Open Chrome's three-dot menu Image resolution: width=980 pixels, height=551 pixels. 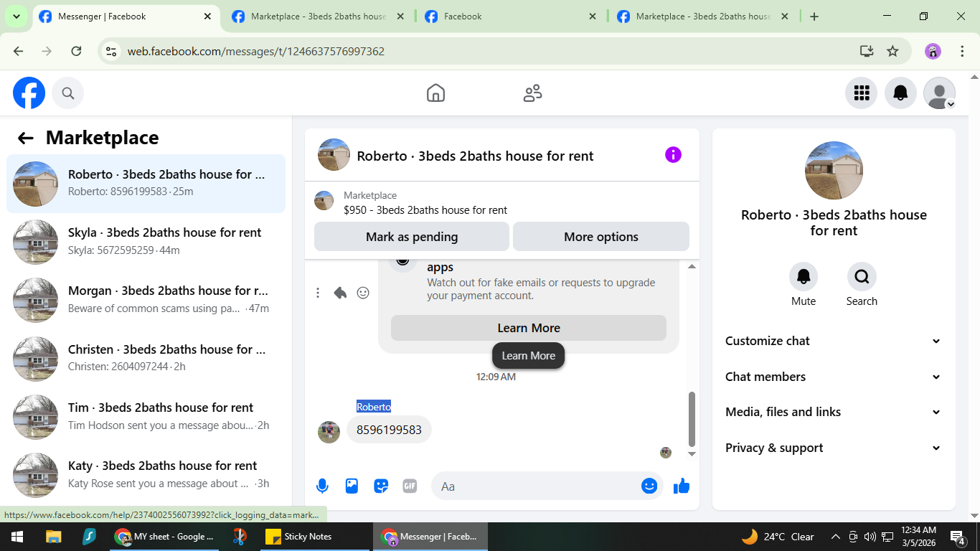tap(963, 51)
